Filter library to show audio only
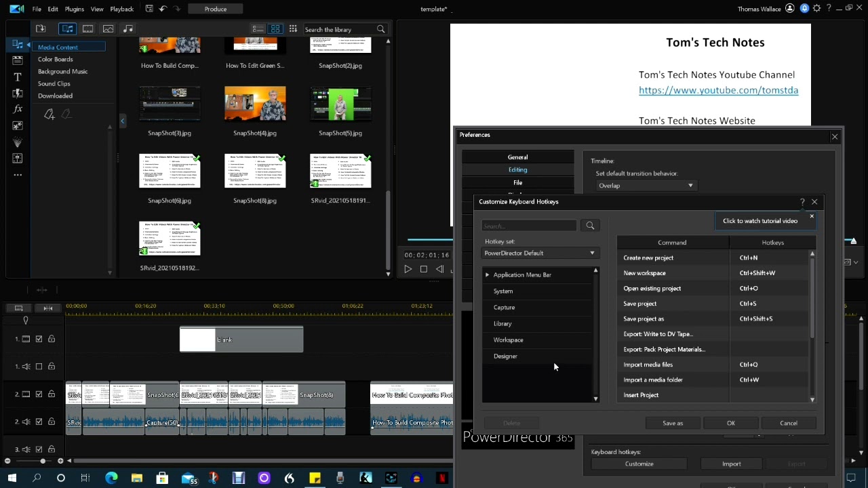The height and width of the screenshot is (488, 868). (x=128, y=28)
